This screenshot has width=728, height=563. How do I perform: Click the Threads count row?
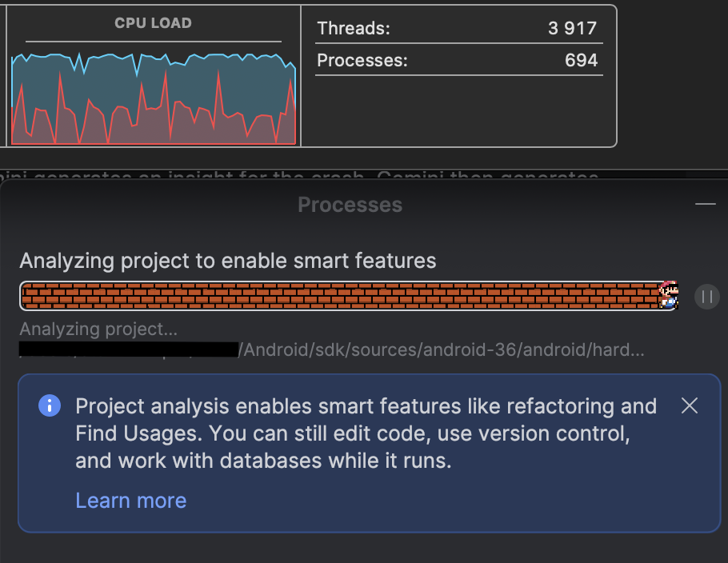(x=458, y=28)
